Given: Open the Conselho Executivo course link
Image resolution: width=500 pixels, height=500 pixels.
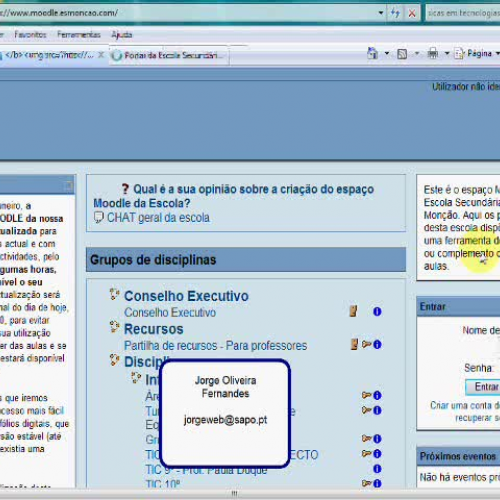Looking at the screenshot, I should pyautogui.click(x=170, y=313).
